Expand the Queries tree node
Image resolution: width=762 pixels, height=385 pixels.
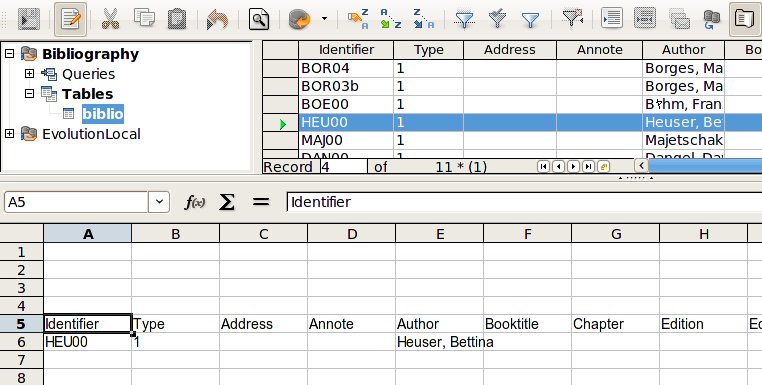click(29, 74)
